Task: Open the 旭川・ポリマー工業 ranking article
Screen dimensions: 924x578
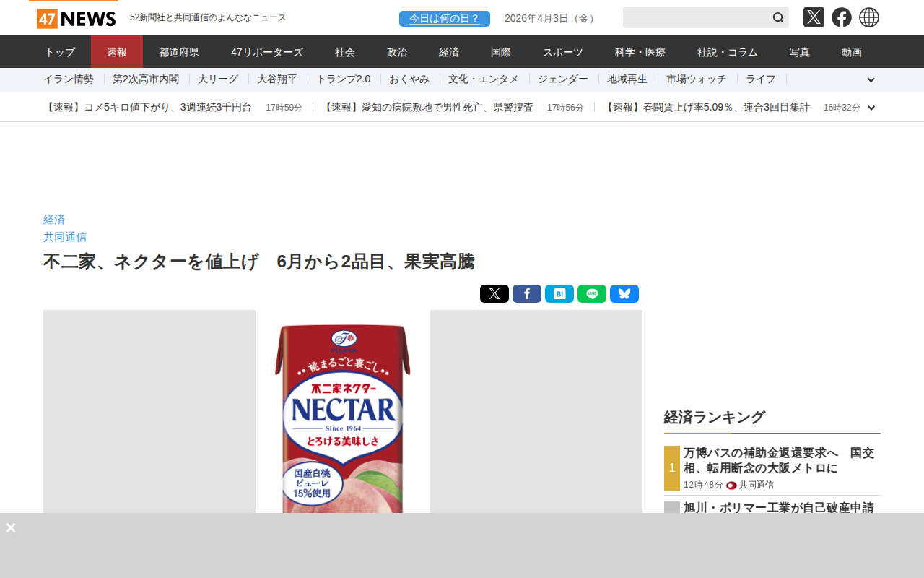Action: 779,507
